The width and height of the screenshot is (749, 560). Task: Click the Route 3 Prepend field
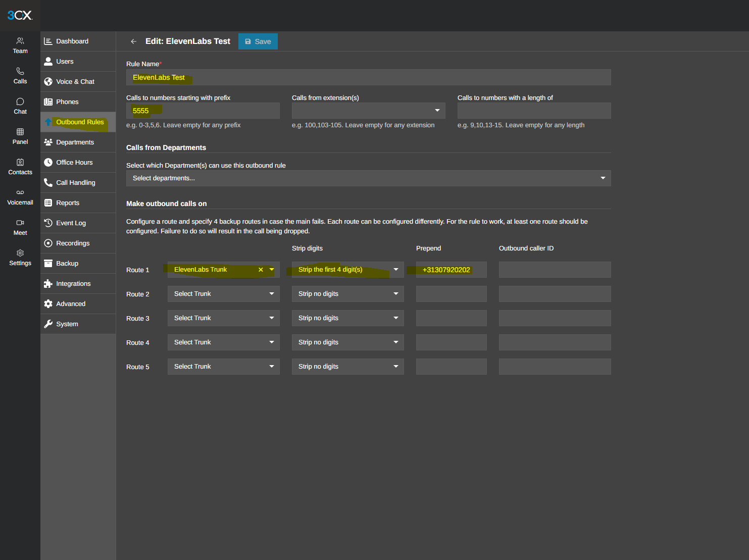452,318
